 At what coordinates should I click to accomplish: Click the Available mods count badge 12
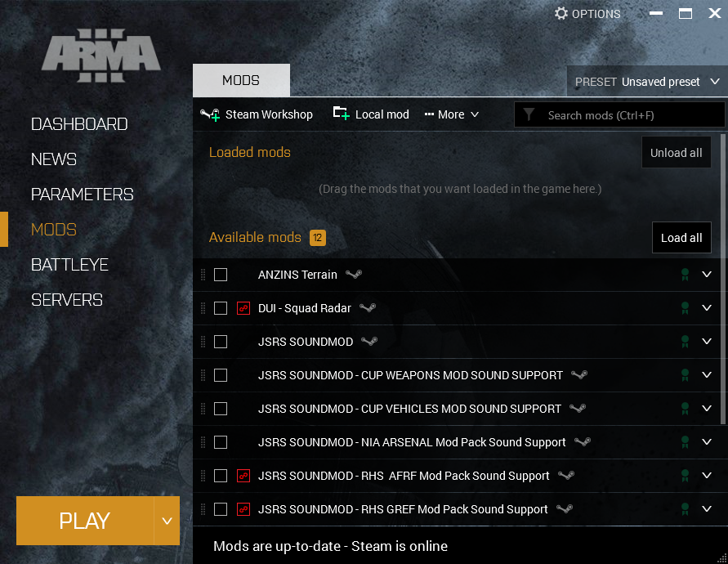(x=318, y=238)
